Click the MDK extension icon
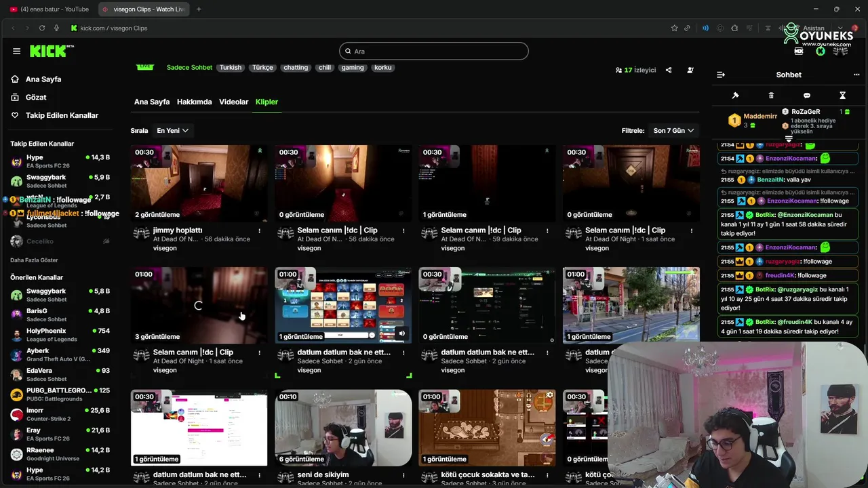This screenshot has width=868, height=488. click(799, 51)
